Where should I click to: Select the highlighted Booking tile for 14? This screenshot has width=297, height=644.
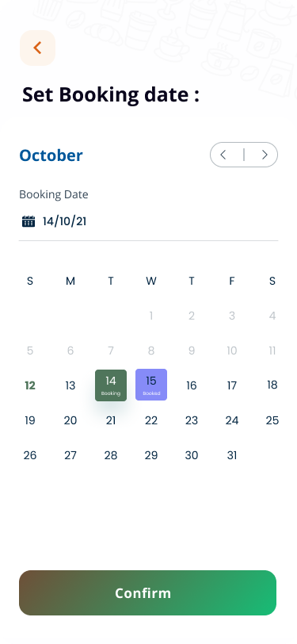(111, 385)
